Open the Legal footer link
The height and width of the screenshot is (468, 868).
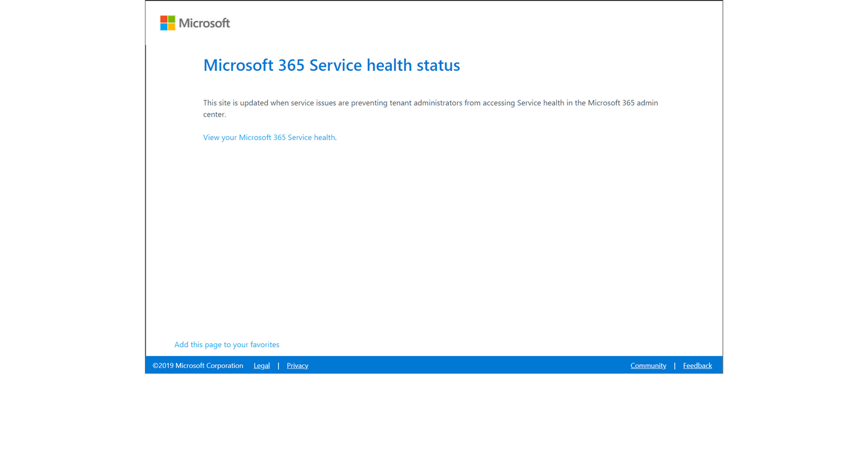click(262, 365)
